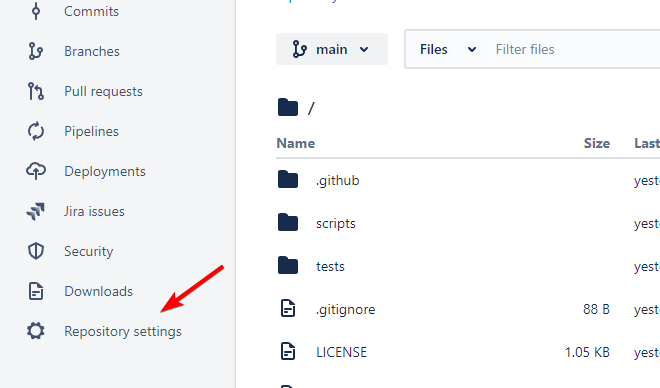Screen dimensions: 660x388
Task: Click the Repository settings gear icon
Action: click(36, 331)
